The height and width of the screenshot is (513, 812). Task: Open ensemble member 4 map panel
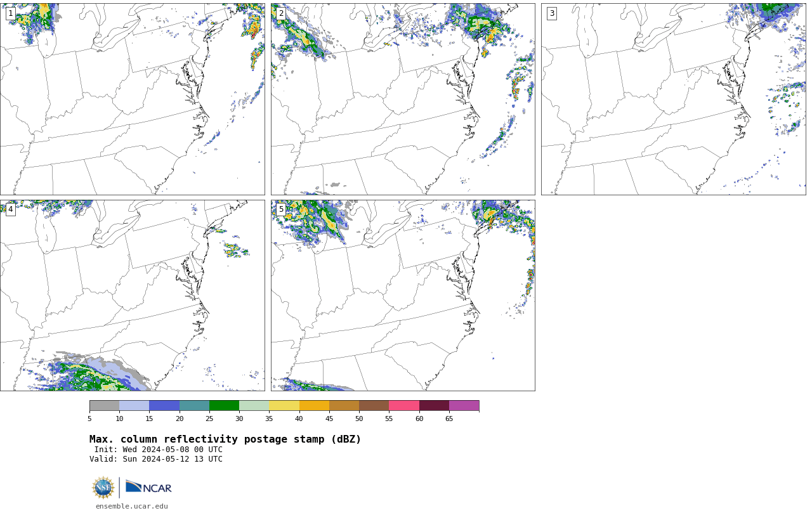pos(132,295)
